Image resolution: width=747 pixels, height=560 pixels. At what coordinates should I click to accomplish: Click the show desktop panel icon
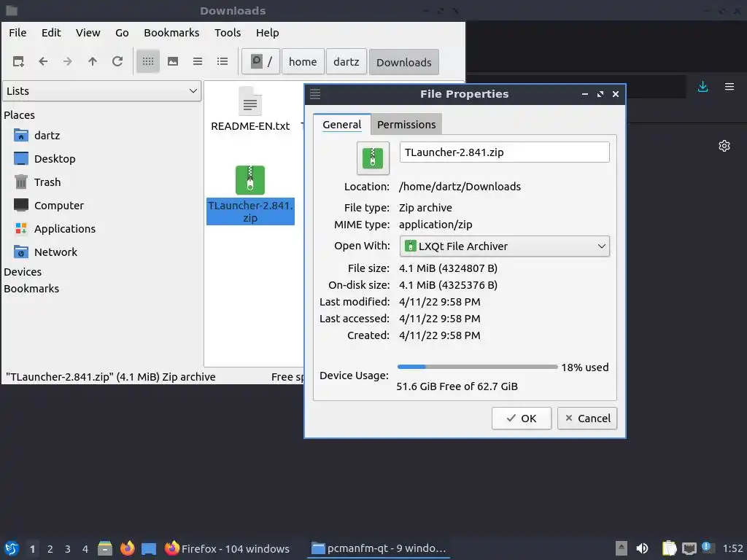[x=149, y=548]
